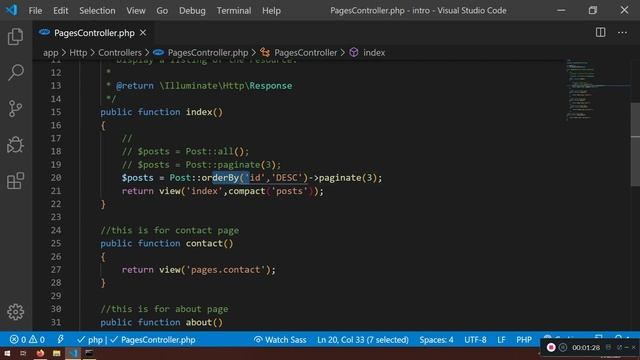Click 'compact' on line 21
This screenshot has width=640, height=360.
[x=247, y=191]
